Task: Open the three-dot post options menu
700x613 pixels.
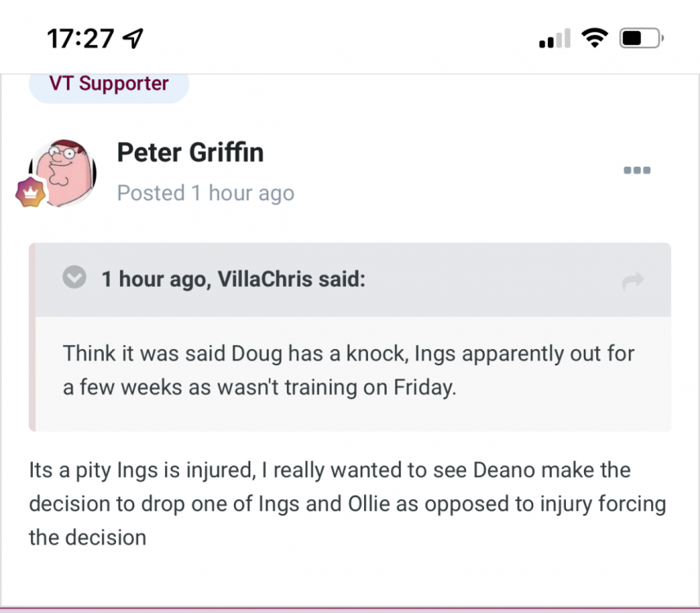Action: pyautogui.click(x=636, y=170)
